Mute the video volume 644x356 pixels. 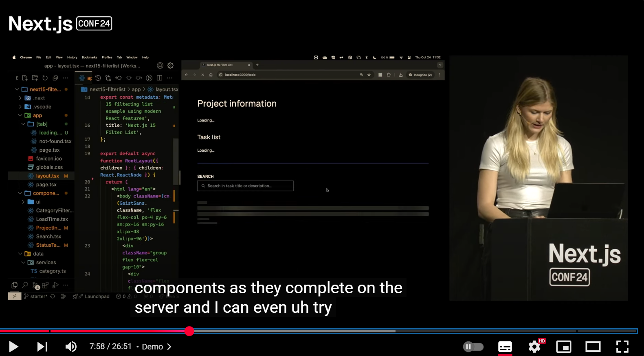point(71,347)
